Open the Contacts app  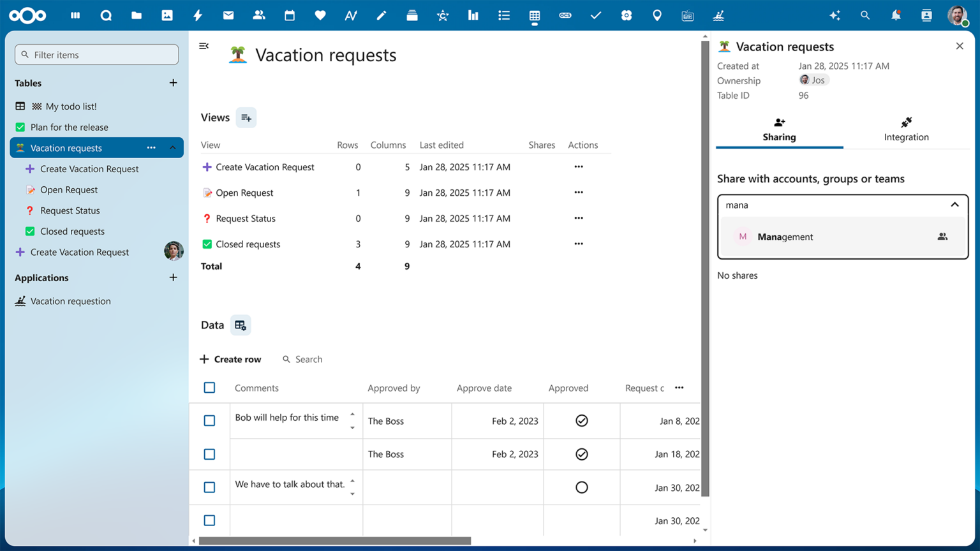258,15
